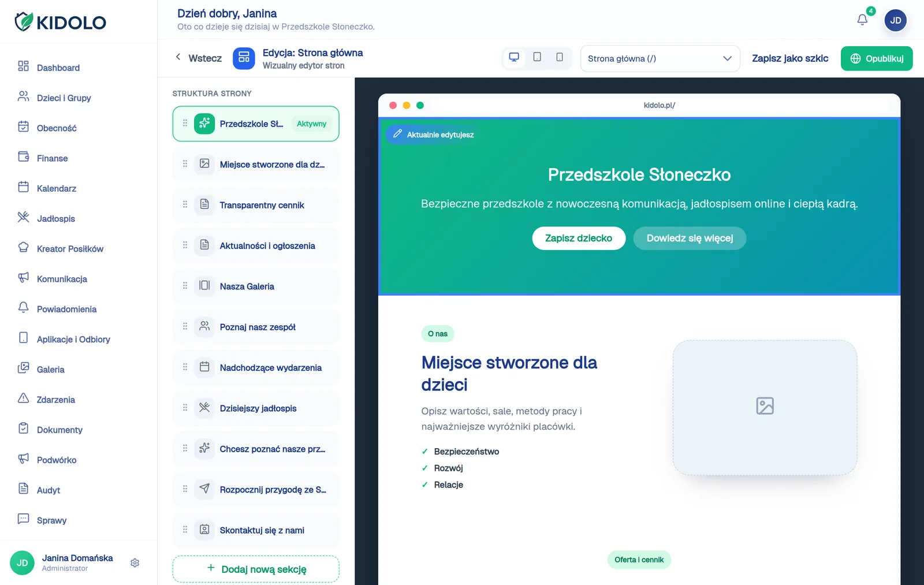Screen dimensions: 924x585
Task: Click Dodaj nową sekcję button
Action: [x=256, y=569]
